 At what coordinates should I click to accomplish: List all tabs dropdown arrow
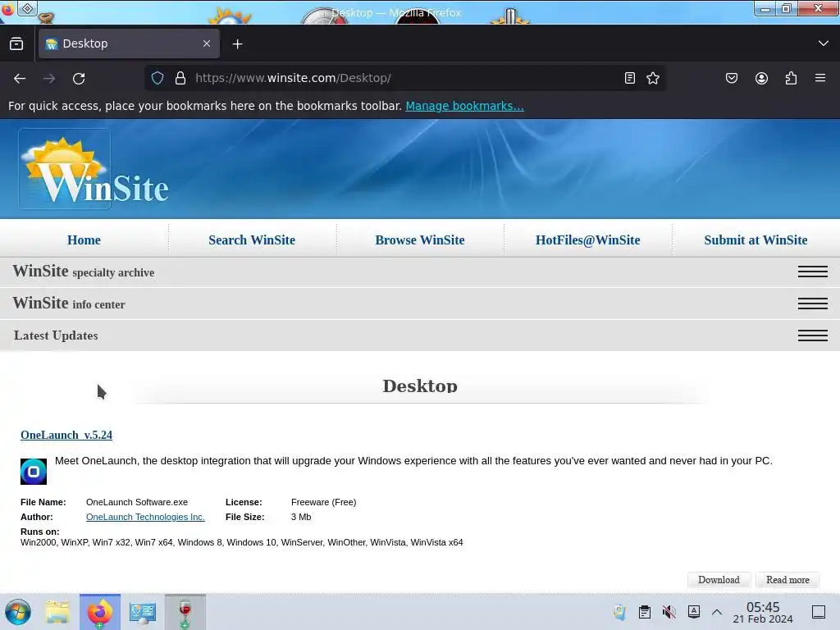point(824,43)
